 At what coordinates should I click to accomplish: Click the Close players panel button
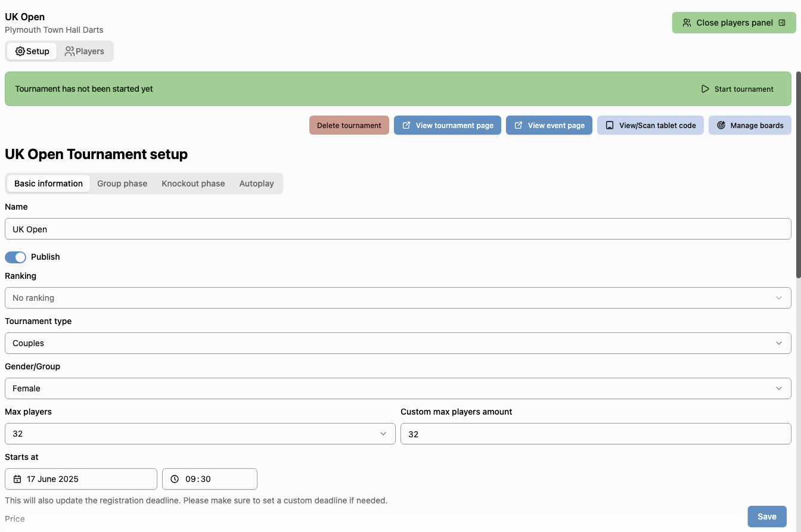734,23
